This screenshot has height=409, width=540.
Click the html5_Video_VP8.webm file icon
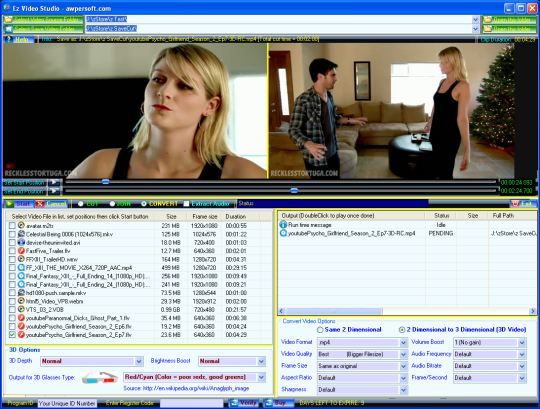tap(21, 301)
